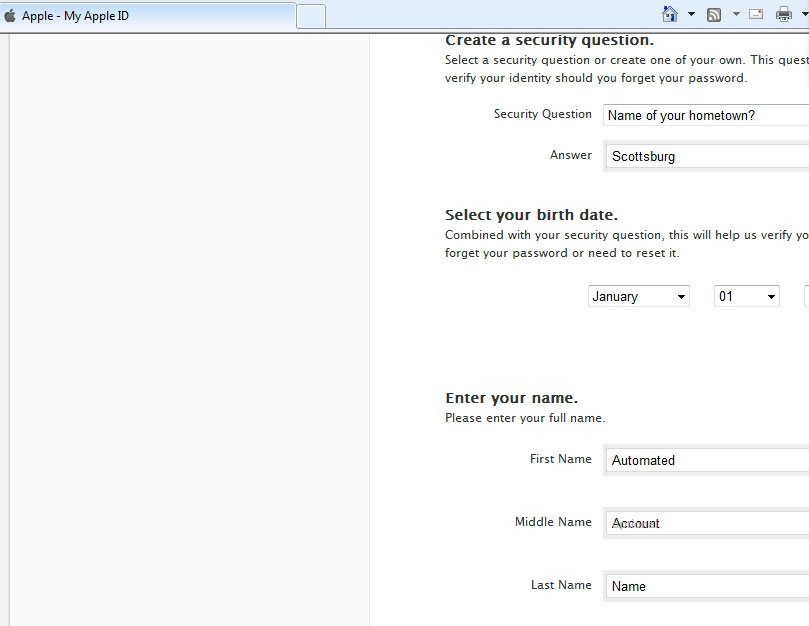The height and width of the screenshot is (626, 809).
Task: Select the Apple - My Apple ID tab
Action: [148, 16]
